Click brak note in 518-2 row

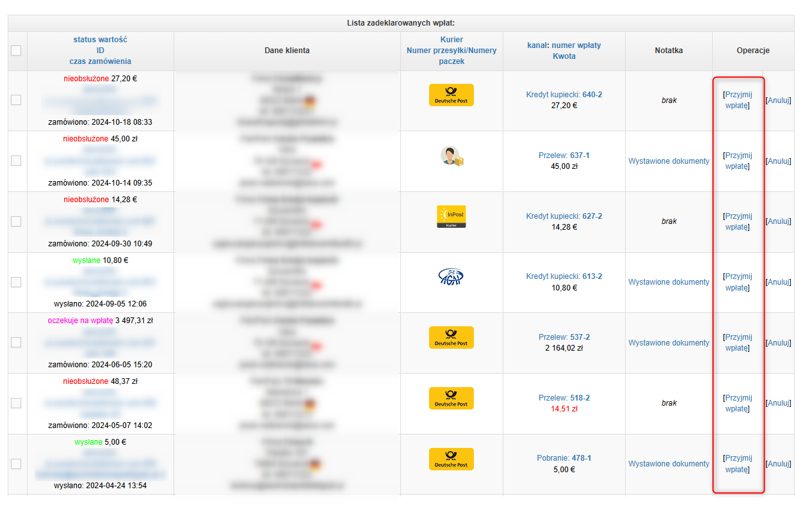[669, 403]
